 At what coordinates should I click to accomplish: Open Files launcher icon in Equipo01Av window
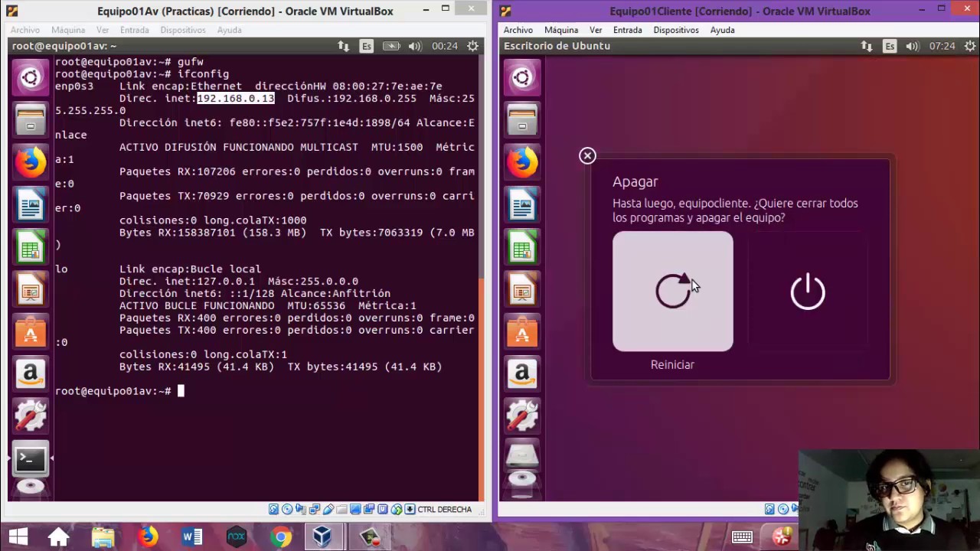tap(31, 120)
